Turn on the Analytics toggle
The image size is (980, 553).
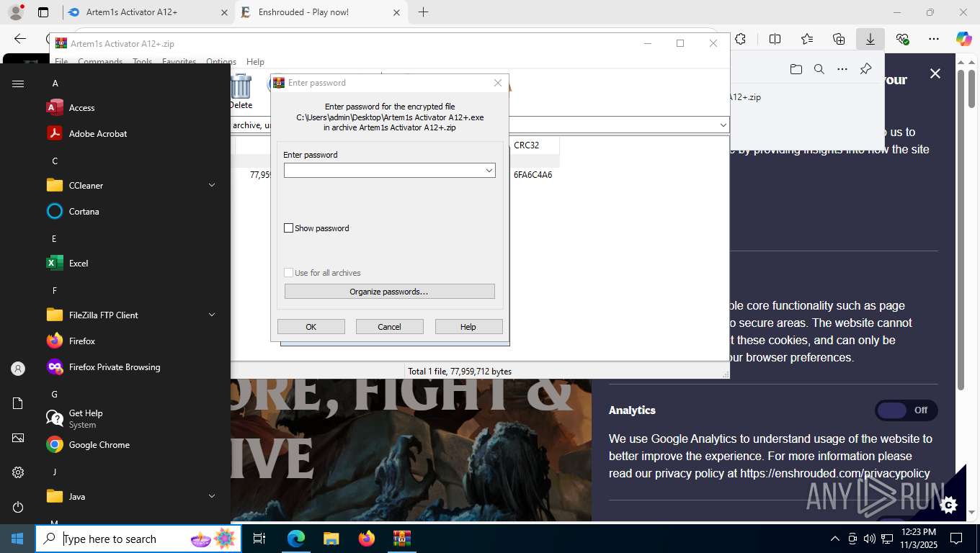pos(906,410)
